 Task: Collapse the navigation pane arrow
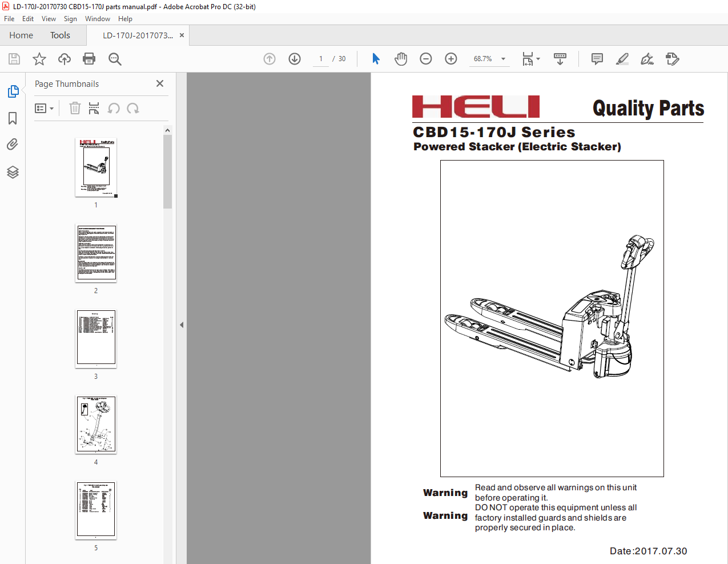182,325
